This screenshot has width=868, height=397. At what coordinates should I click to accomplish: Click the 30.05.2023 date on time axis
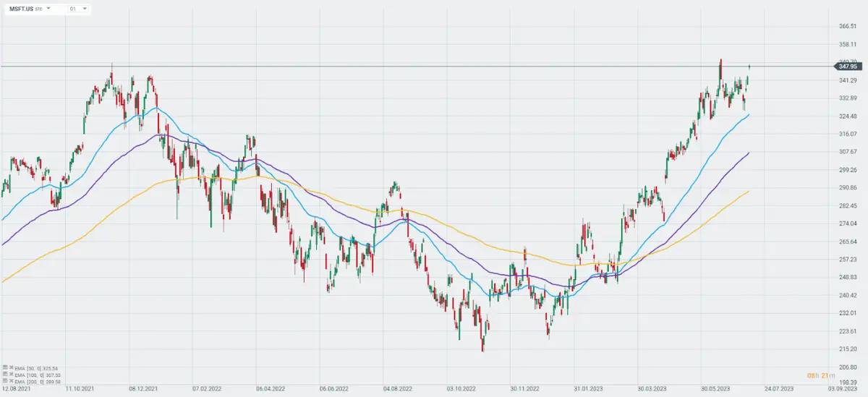(x=714, y=388)
